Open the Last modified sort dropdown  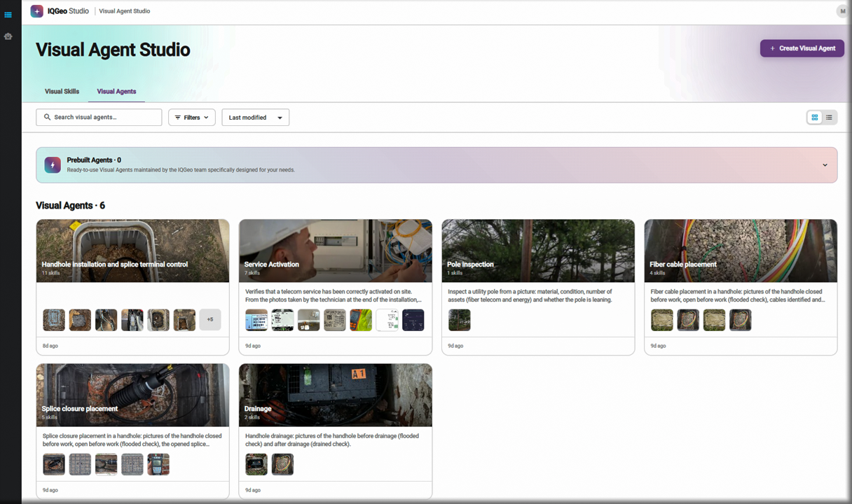pyautogui.click(x=256, y=118)
